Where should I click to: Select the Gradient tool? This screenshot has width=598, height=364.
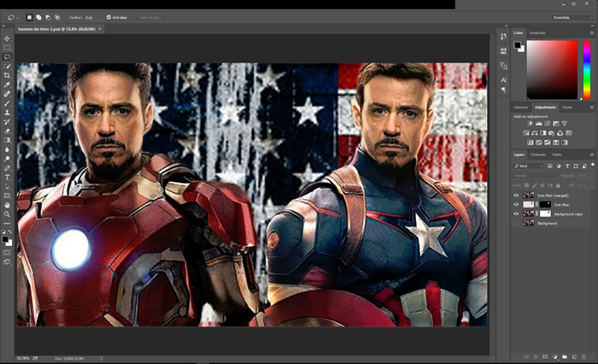click(7, 140)
